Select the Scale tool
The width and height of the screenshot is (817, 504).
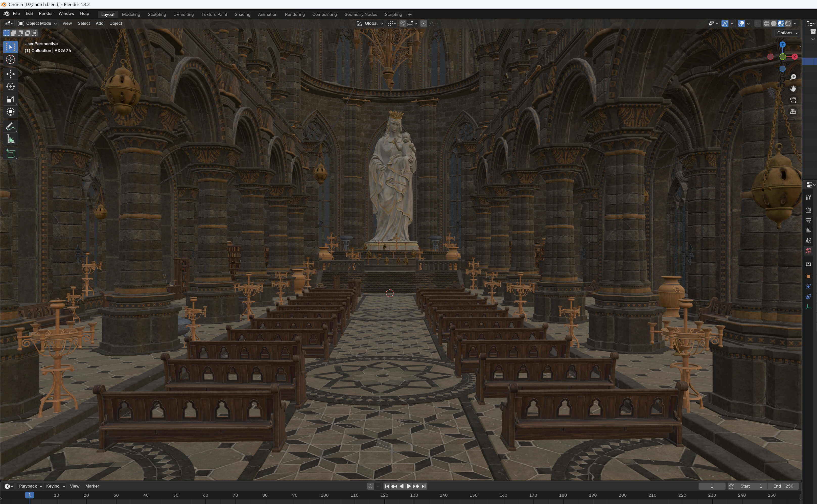point(11,99)
